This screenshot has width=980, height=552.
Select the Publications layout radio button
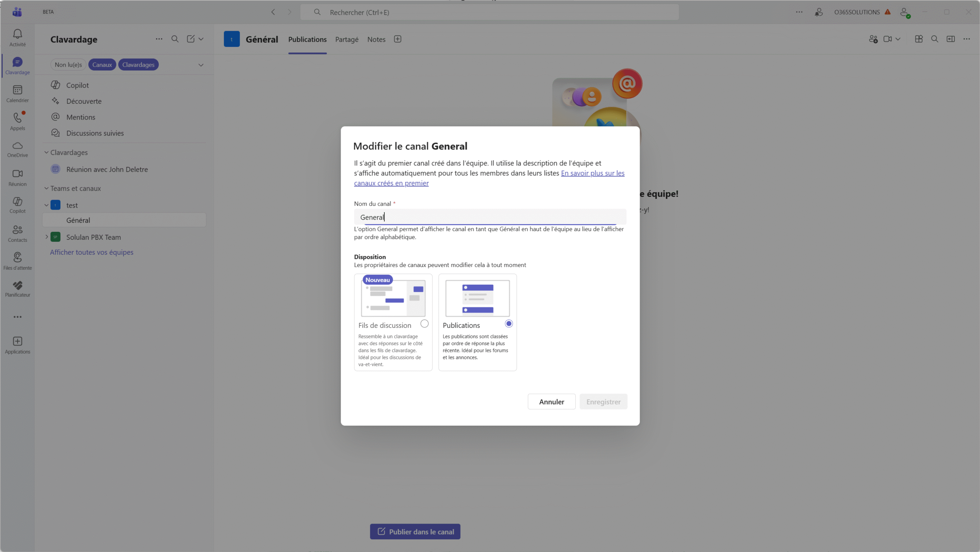click(x=508, y=324)
